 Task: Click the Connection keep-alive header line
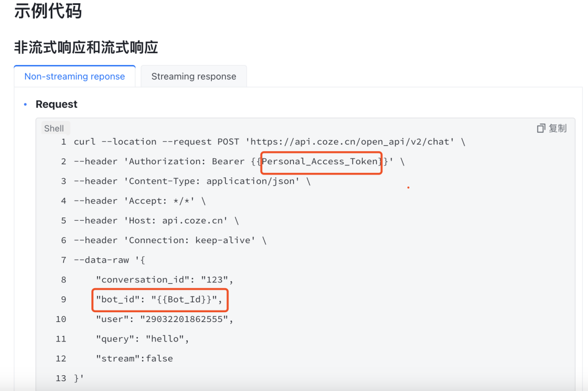click(x=170, y=240)
